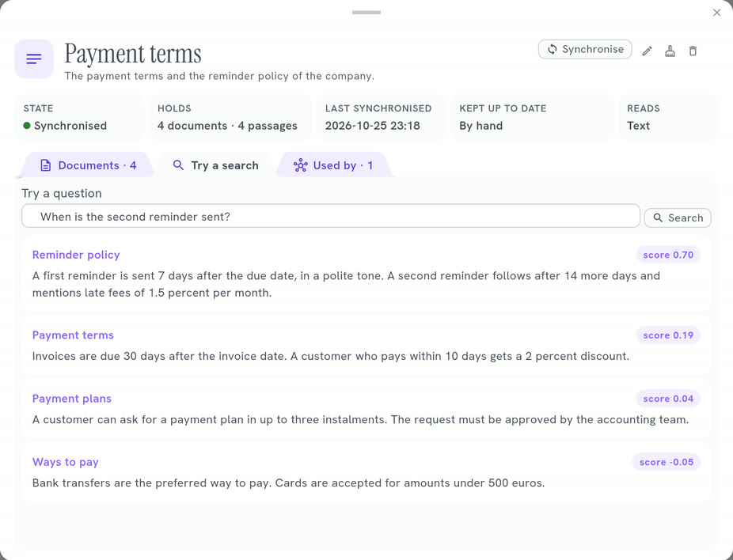The width and height of the screenshot is (733, 560).
Task: Click the pencil edit icon
Action: coord(647,51)
